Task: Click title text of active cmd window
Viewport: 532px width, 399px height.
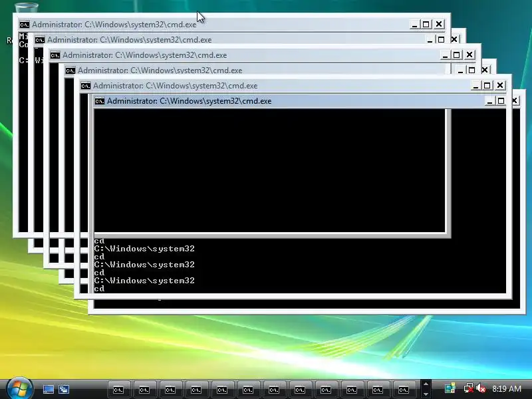Action: pos(189,101)
